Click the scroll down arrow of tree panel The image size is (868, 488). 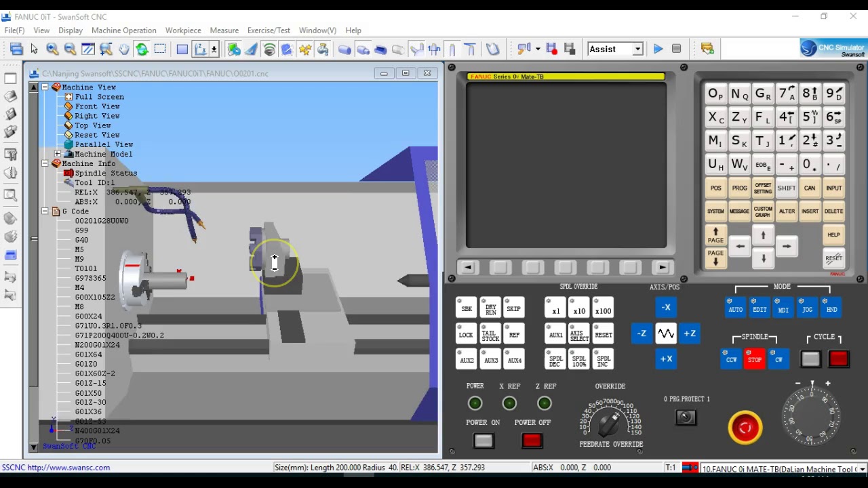point(33,447)
